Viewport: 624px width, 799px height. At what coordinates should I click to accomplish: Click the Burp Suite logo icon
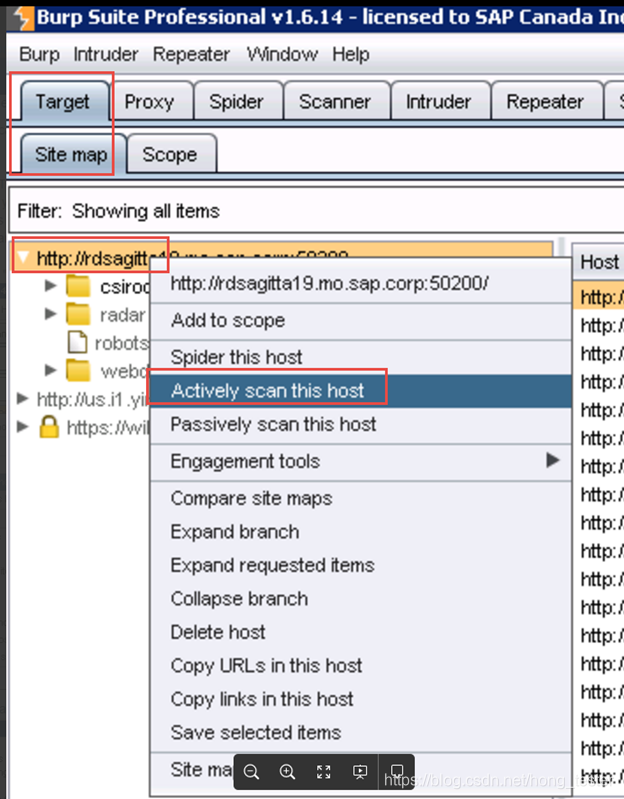tap(23, 17)
